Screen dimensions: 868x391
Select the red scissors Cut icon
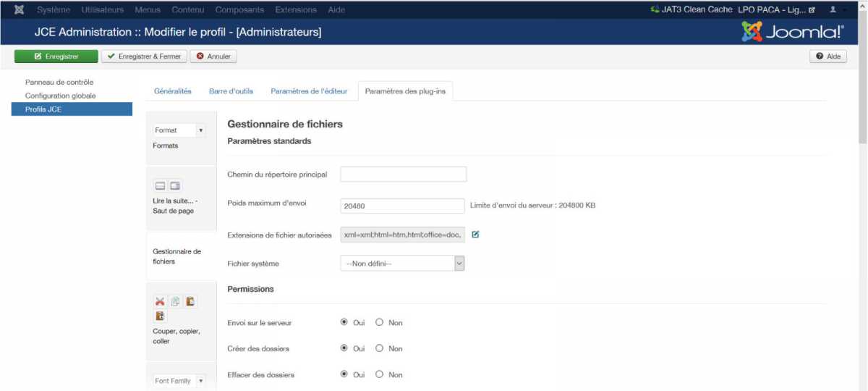point(160,302)
